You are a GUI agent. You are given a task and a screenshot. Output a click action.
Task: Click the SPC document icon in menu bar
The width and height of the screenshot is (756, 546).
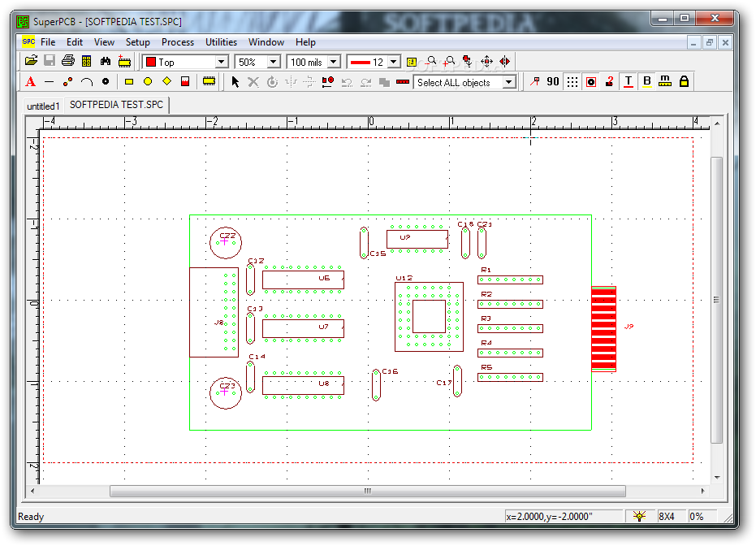28,41
